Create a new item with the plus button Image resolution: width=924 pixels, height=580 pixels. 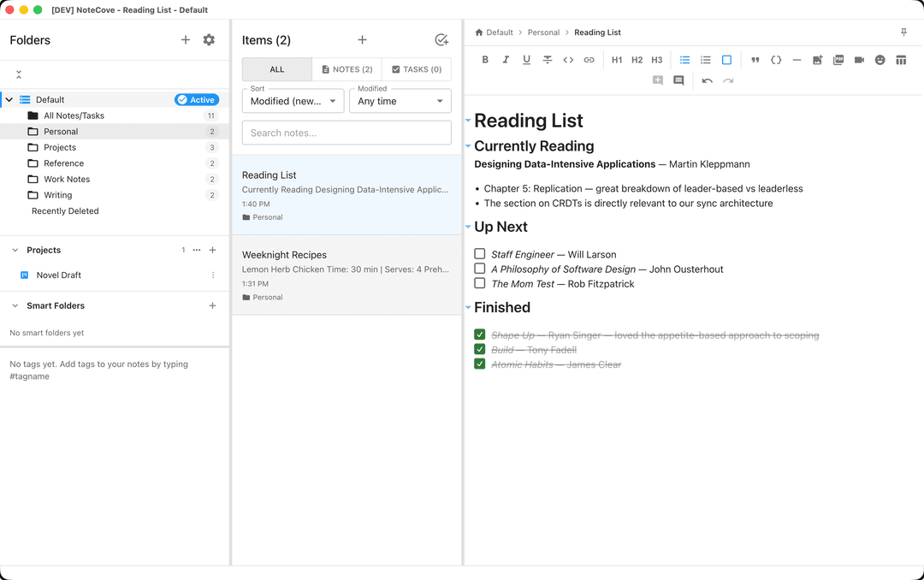click(362, 39)
